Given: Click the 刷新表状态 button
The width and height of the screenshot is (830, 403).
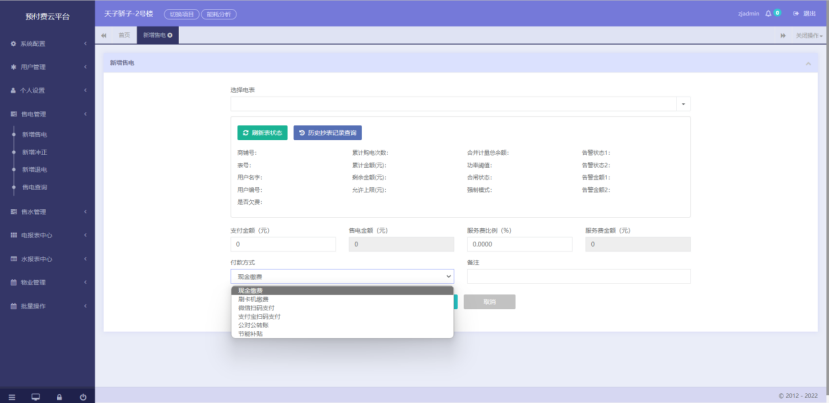Looking at the screenshot, I should point(262,132).
